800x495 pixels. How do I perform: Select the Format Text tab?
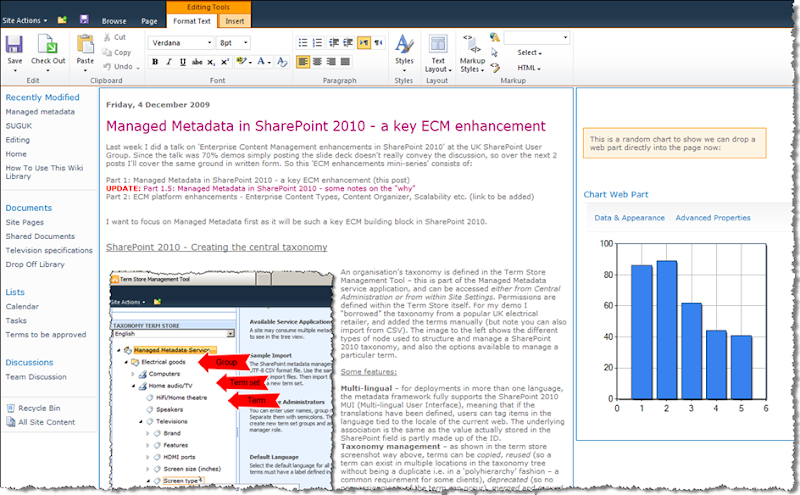(192, 21)
